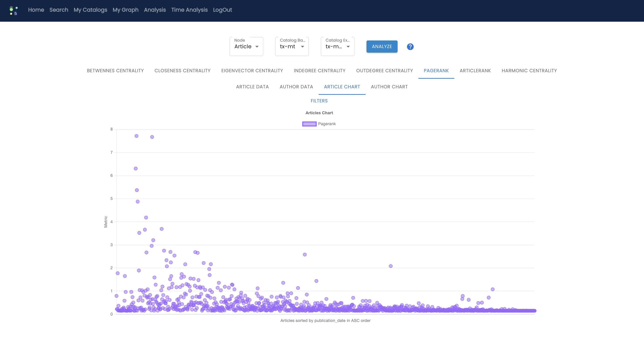Open My Catalogs from navigation bar
The height and width of the screenshot is (364, 644).
point(90,10)
